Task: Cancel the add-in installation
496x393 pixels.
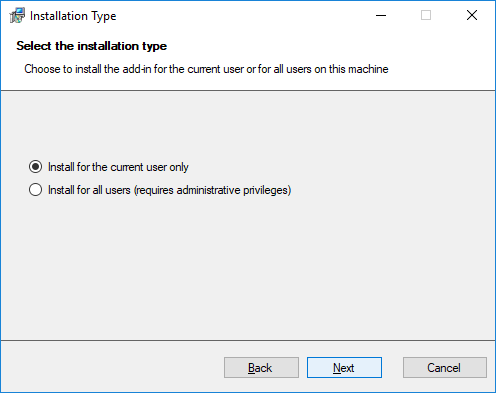Action: tap(445, 368)
